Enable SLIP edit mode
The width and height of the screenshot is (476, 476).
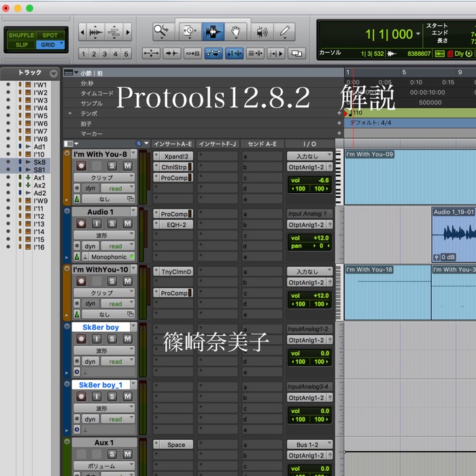22,45
